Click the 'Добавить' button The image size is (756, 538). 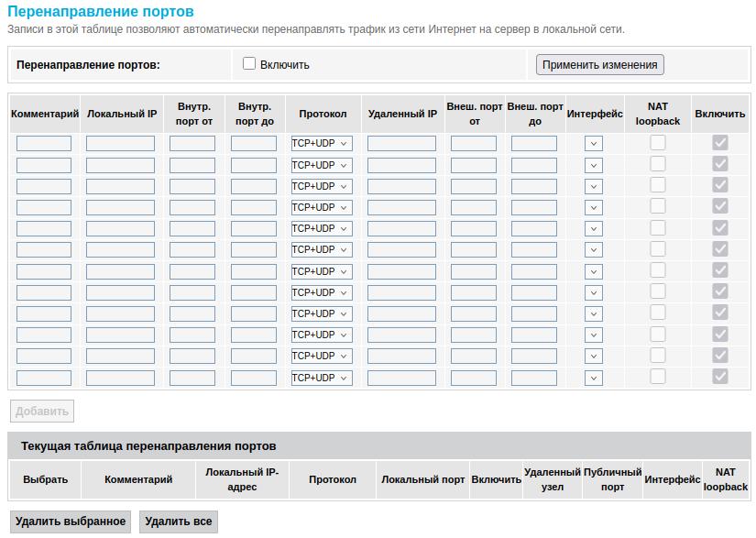(x=42, y=411)
